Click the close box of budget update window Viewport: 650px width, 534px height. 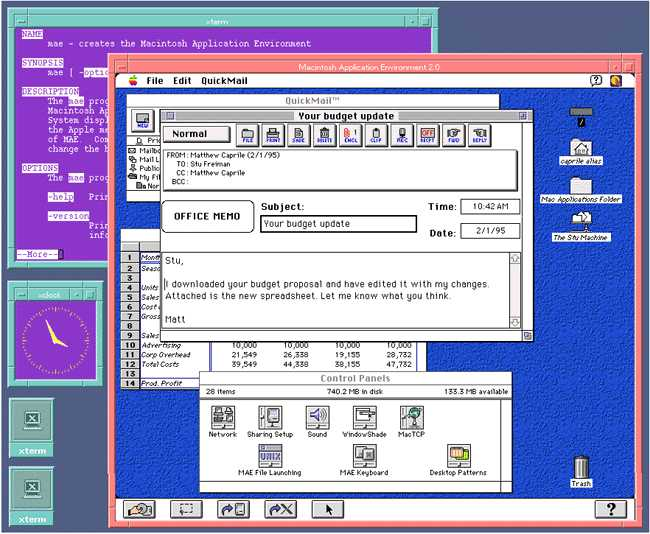pos(170,116)
